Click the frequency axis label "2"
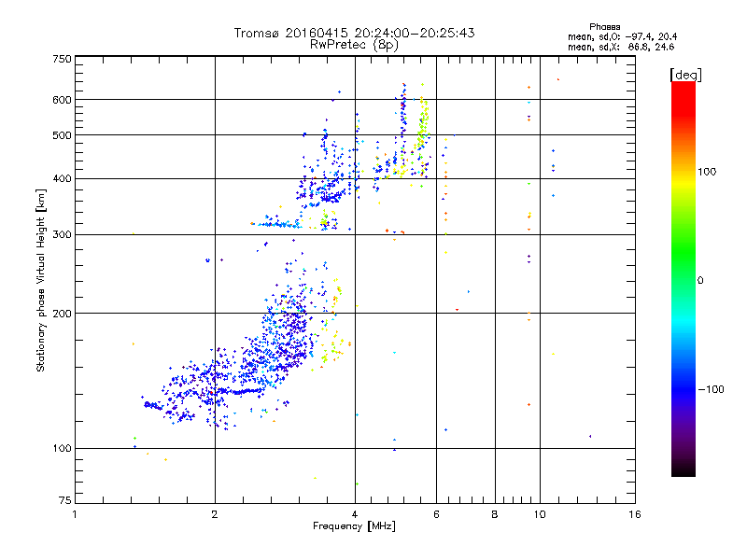Viewport: 747px width, 560px height. tap(215, 515)
